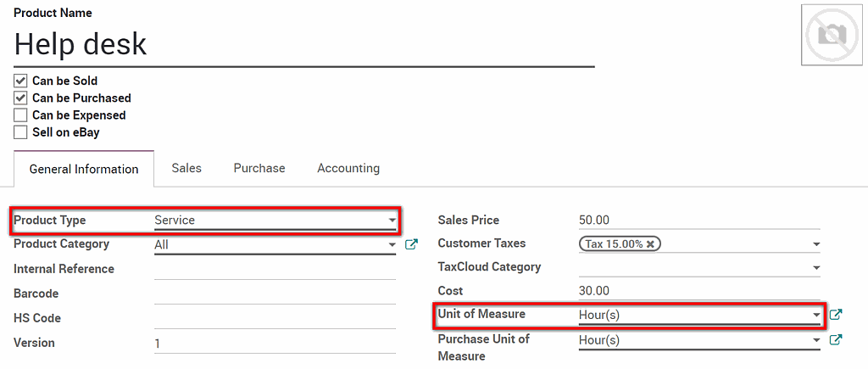This screenshot has height=369, width=868.
Task: Open Unit of Measure external link icon
Action: (836, 315)
